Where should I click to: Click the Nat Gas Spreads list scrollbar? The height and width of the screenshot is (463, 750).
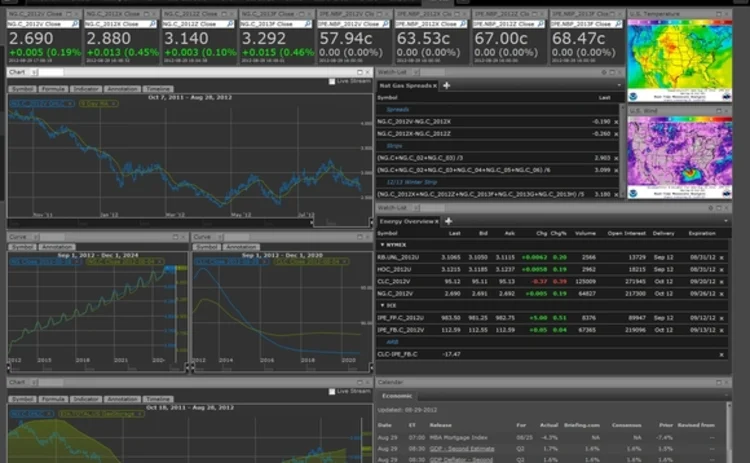(622, 151)
